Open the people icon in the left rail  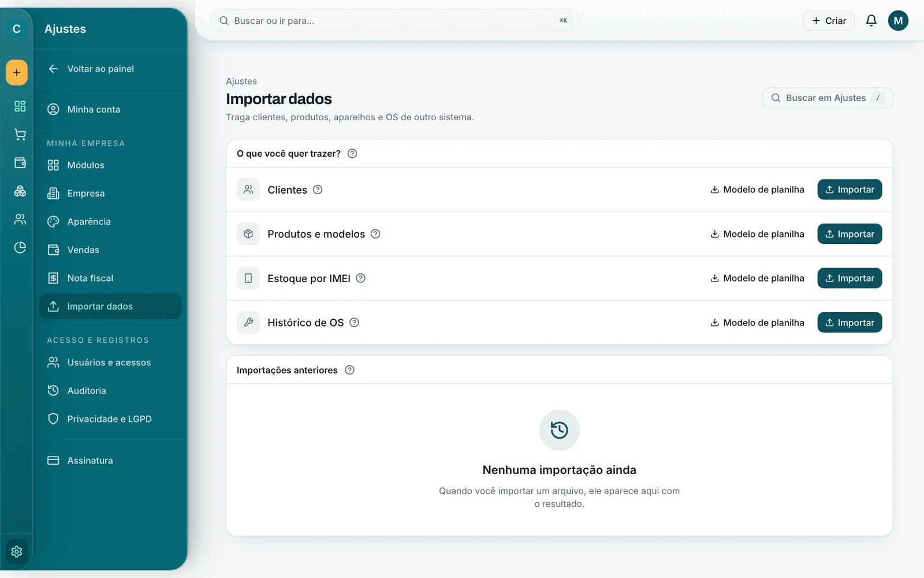coord(20,219)
